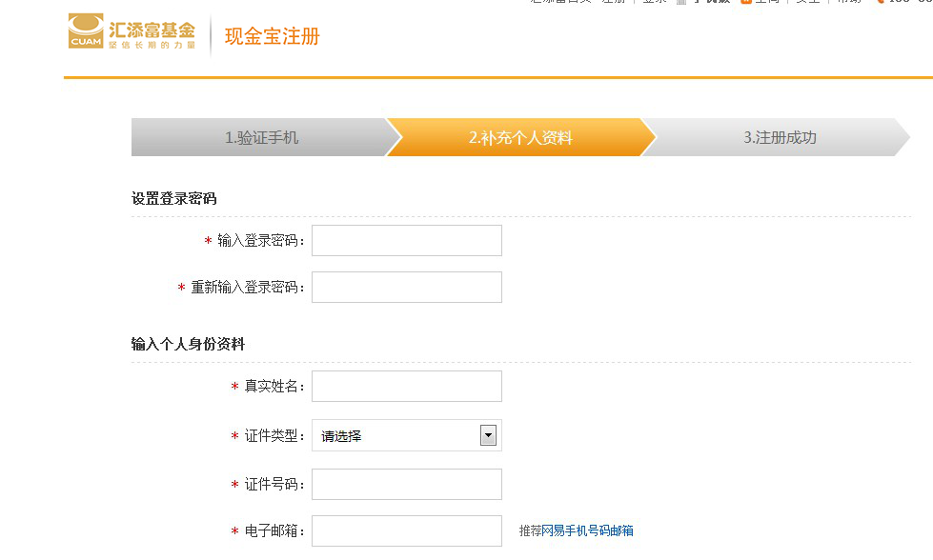Open the 网易手机号码邮箱 link
Screen dimensions: 933x560
click(587, 531)
